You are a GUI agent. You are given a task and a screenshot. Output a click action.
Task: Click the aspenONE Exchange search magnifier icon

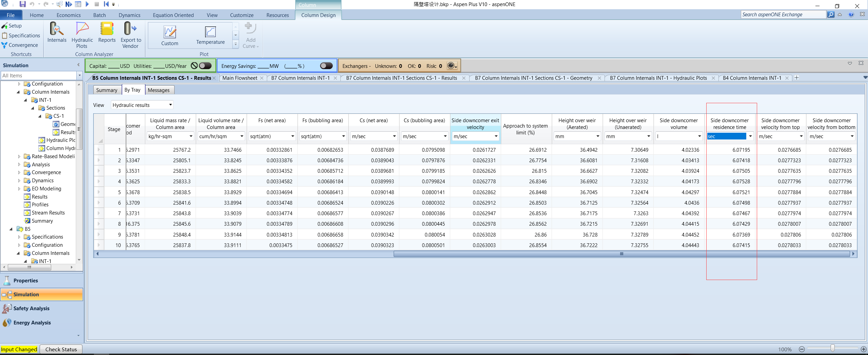point(831,15)
